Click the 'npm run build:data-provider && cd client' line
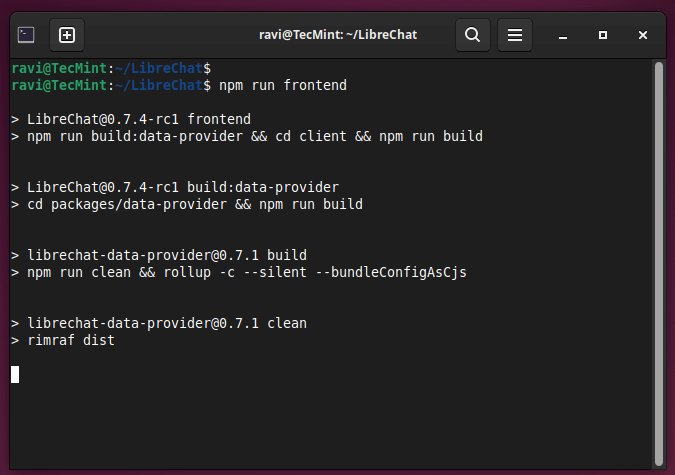This screenshot has width=675, height=475. coord(247,137)
